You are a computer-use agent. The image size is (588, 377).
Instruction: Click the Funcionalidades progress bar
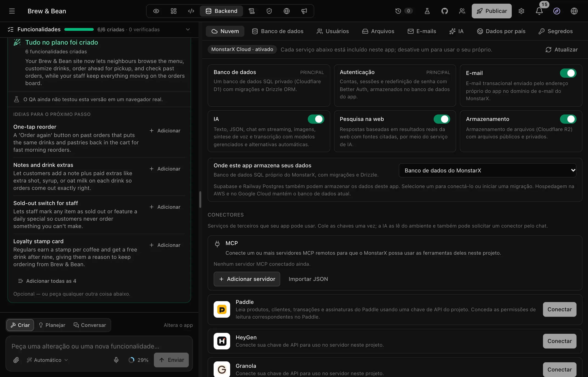[x=79, y=29]
